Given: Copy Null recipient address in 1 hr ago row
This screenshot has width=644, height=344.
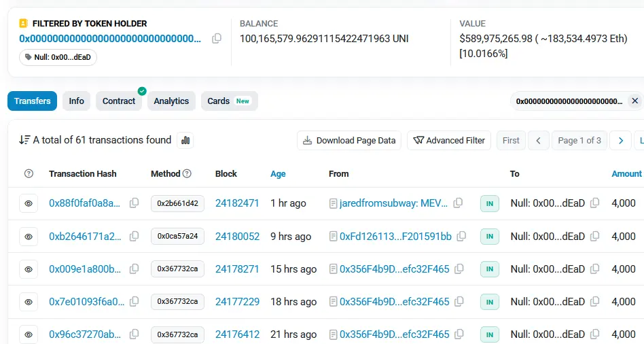Looking at the screenshot, I should coord(594,203).
